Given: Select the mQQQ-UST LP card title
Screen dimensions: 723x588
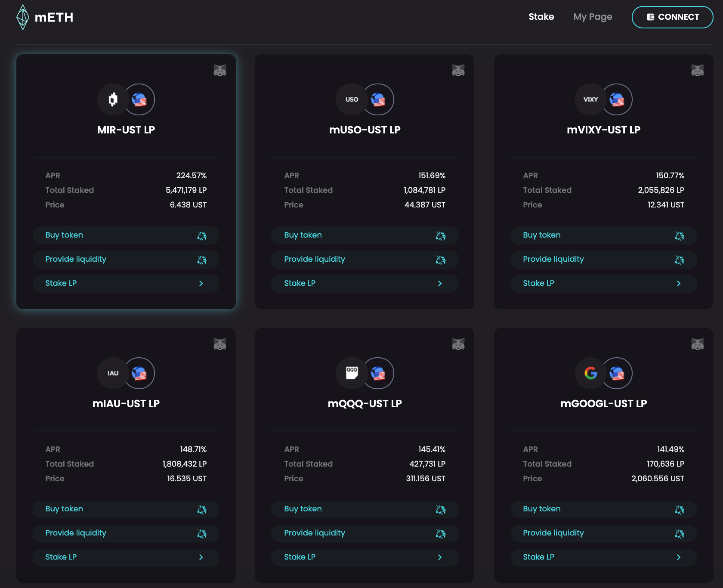Looking at the screenshot, I should [365, 404].
